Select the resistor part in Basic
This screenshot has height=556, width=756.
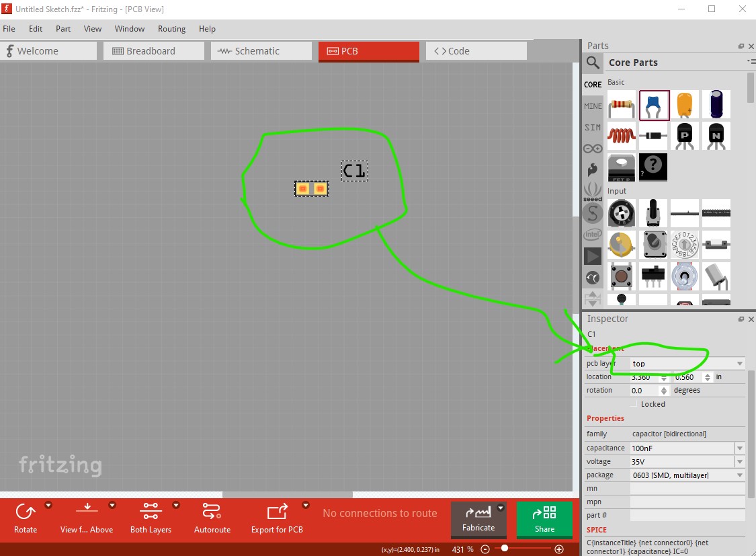tap(622, 105)
